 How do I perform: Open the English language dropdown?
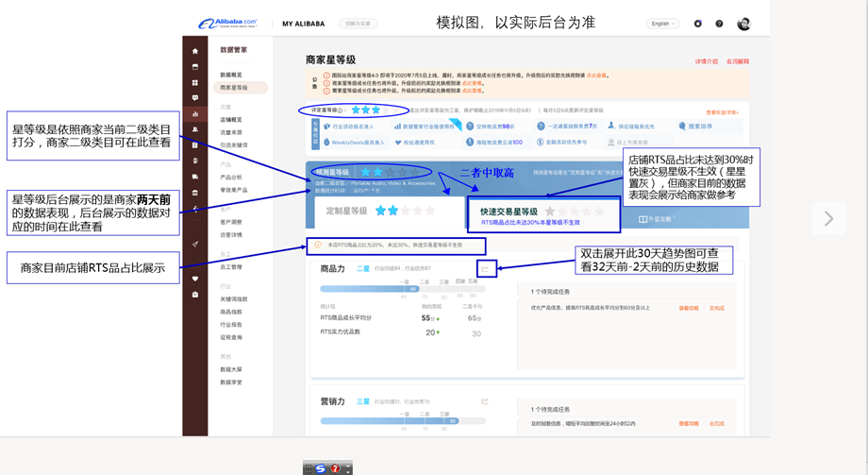click(x=662, y=24)
